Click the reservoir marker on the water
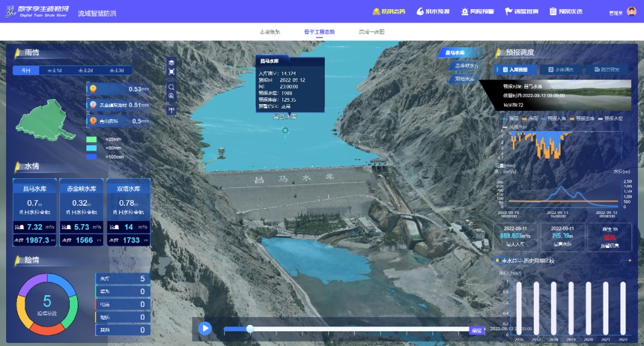 [x=284, y=130]
